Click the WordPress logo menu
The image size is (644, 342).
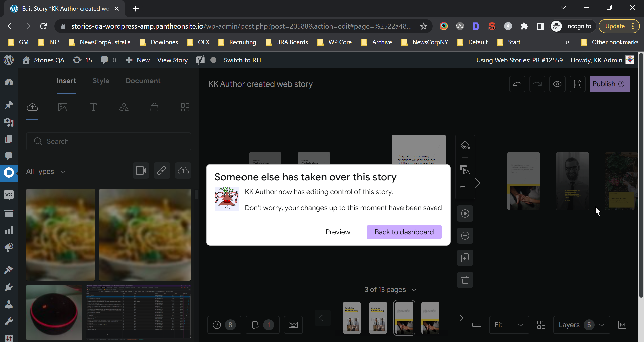click(x=9, y=60)
